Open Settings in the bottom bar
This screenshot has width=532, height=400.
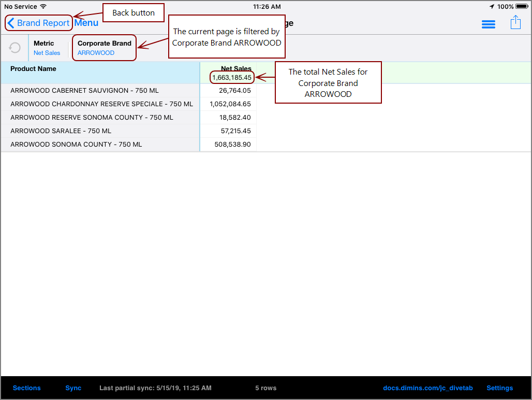click(499, 388)
